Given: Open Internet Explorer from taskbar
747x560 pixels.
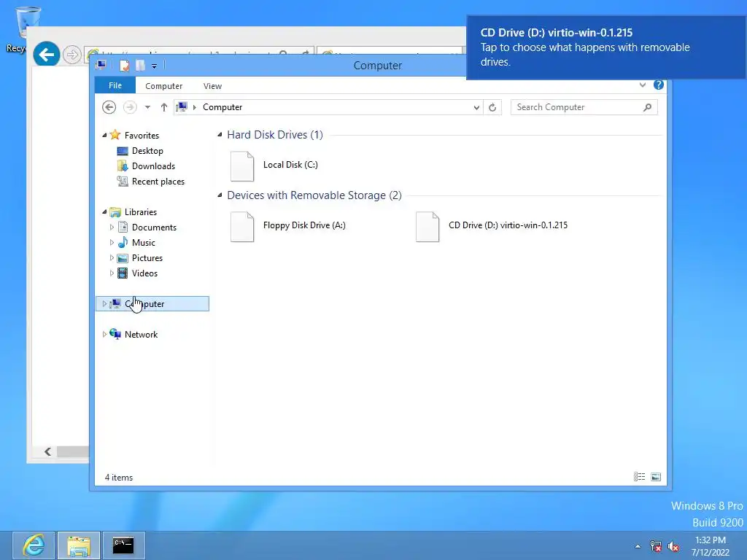Looking at the screenshot, I should pos(34,545).
